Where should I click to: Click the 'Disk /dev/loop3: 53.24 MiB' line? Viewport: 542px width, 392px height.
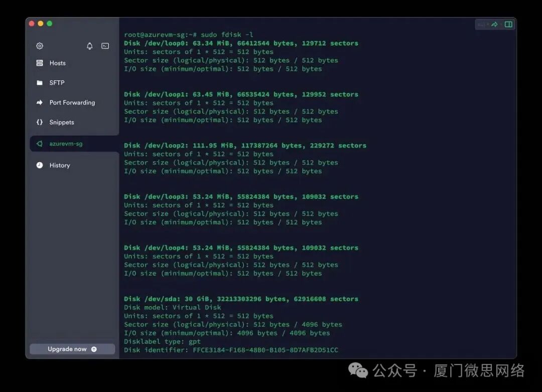click(x=241, y=197)
